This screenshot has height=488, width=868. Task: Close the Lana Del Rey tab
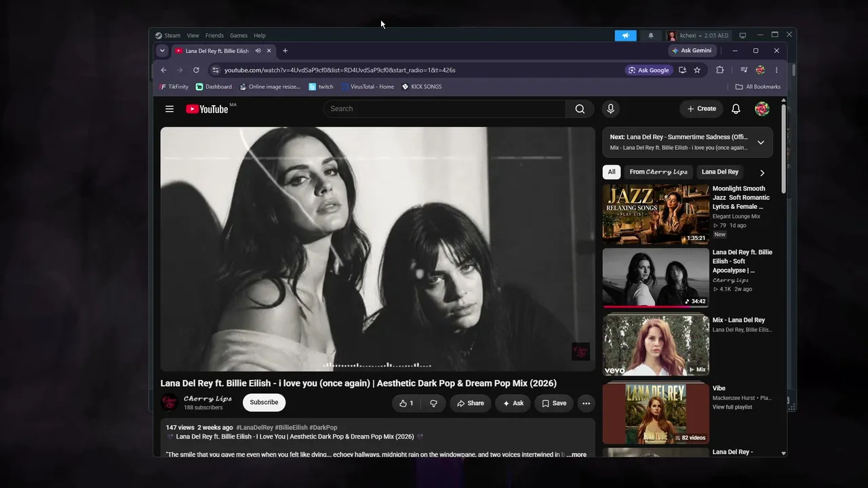click(269, 51)
